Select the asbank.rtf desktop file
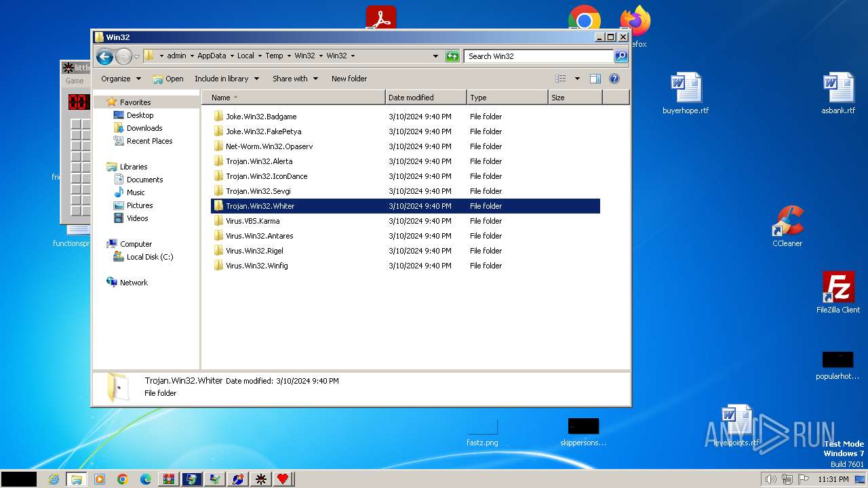 (x=838, y=94)
